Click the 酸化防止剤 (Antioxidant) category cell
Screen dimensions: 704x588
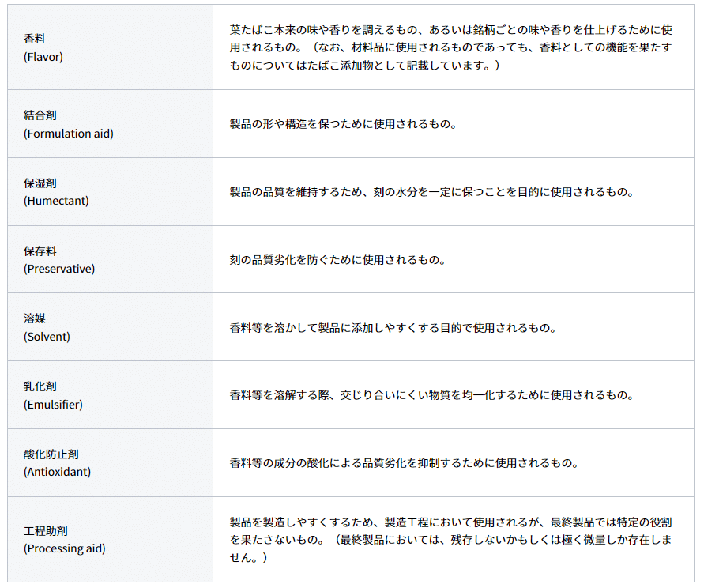[110, 462]
